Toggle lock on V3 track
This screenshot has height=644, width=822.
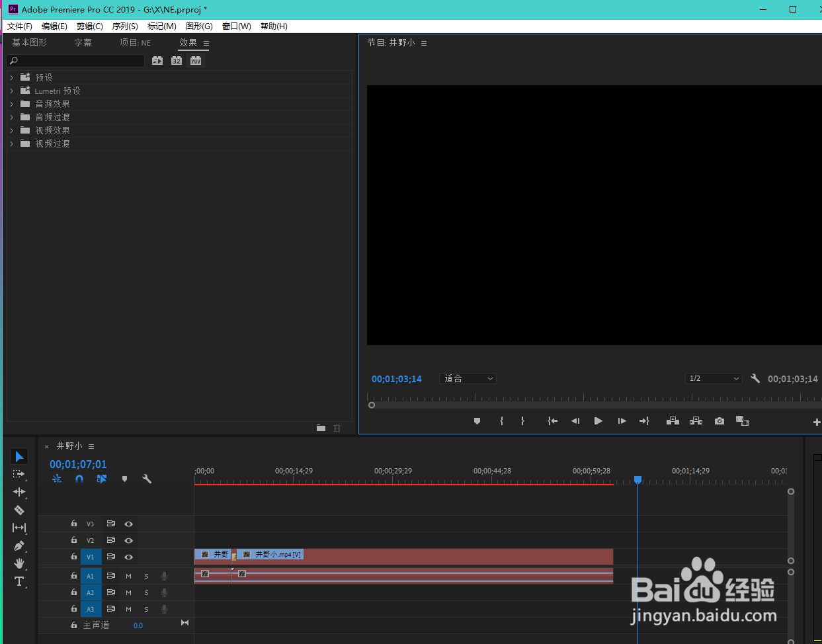74,523
